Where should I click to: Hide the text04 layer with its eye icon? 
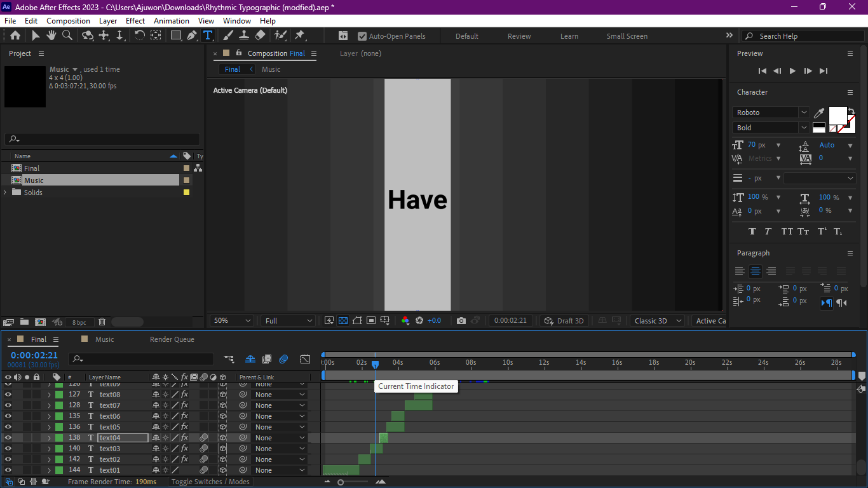click(x=8, y=438)
